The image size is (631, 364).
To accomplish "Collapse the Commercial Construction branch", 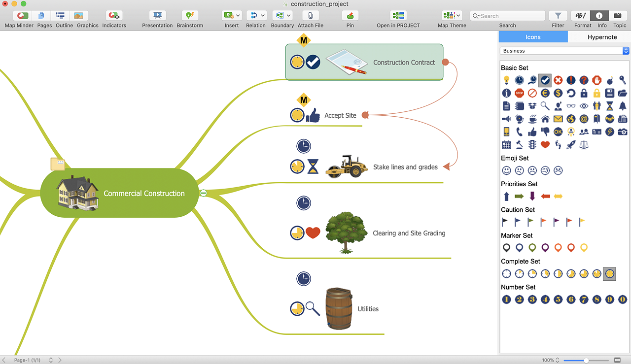I will pyautogui.click(x=203, y=193).
